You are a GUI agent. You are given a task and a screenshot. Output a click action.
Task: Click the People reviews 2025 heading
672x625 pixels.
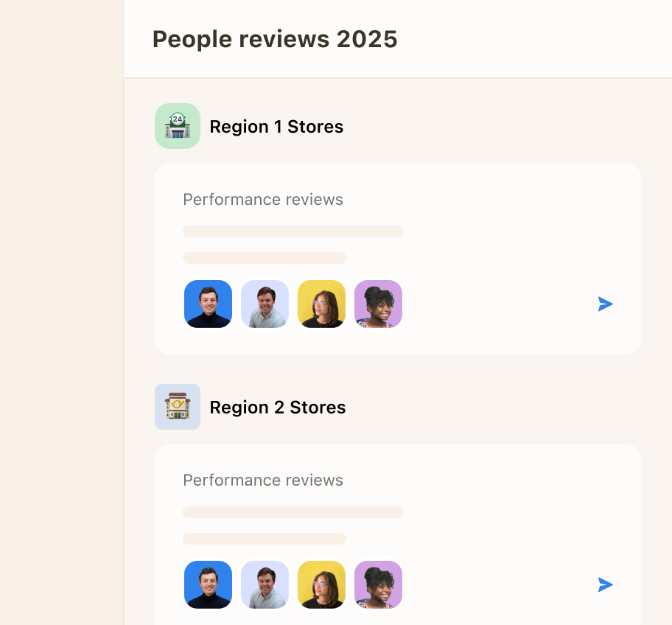[274, 38]
